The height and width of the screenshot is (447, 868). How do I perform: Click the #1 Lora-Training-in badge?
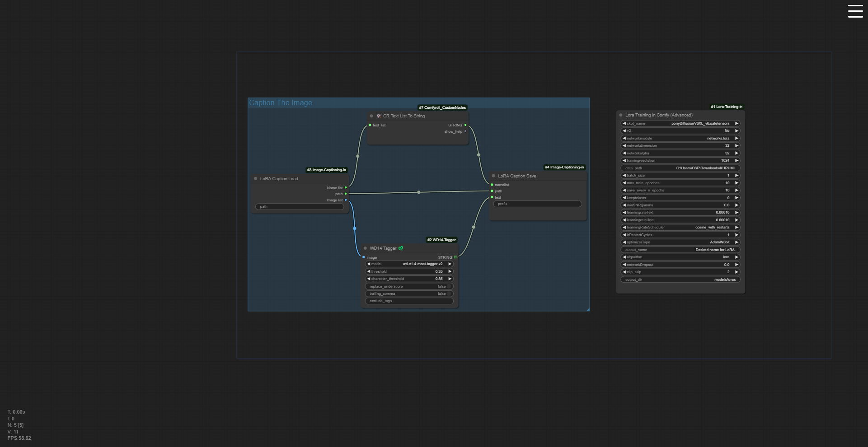click(x=726, y=107)
